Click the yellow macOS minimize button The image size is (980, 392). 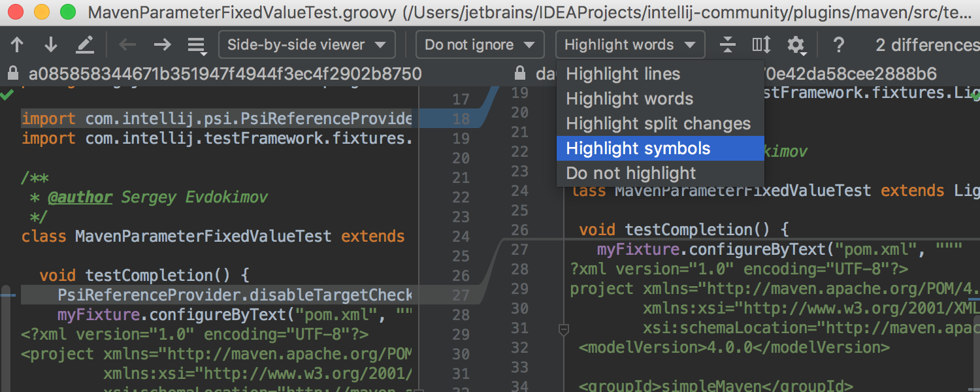[41, 11]
